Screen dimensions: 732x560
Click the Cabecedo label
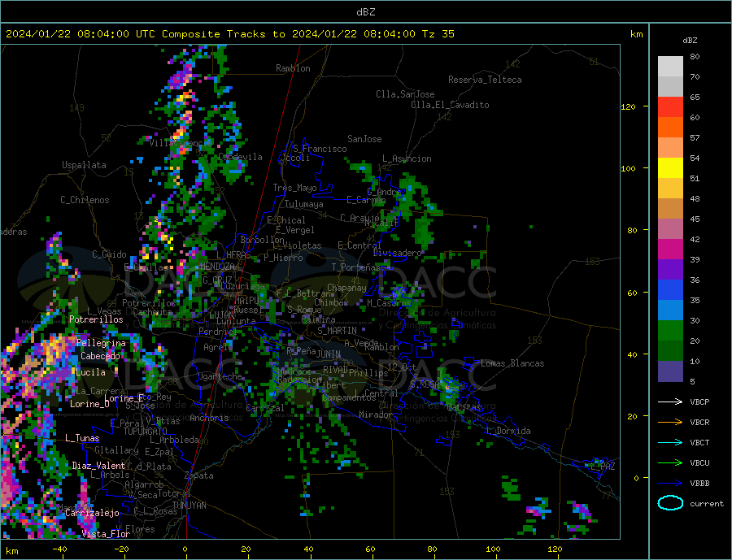point(100,356)
